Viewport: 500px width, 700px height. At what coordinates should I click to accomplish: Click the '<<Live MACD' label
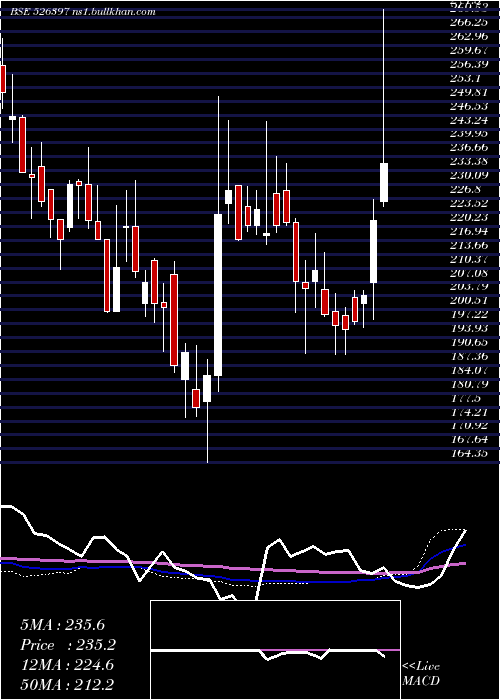pyautogui.click(x=421, y=673)
